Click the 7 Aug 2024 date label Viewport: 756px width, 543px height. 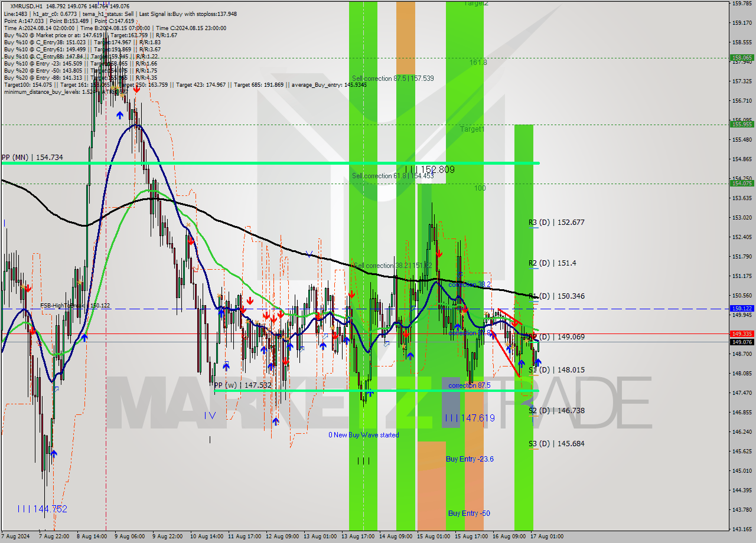[15, 537]
